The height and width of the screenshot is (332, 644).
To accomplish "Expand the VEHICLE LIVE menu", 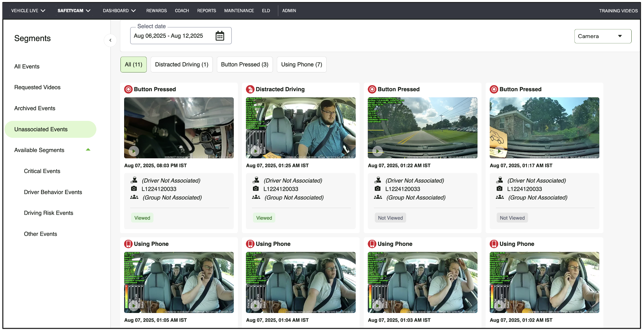I will 28,11.
